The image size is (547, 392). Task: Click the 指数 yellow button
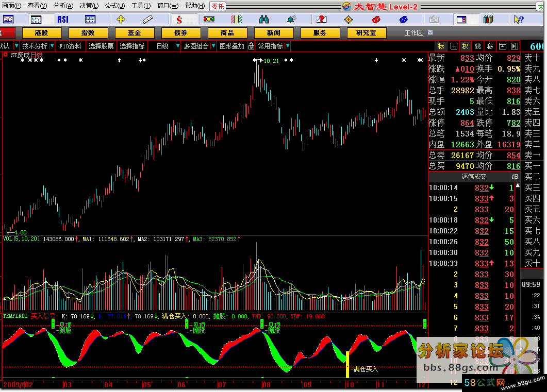pyautogui.click(x=88, y=33)
